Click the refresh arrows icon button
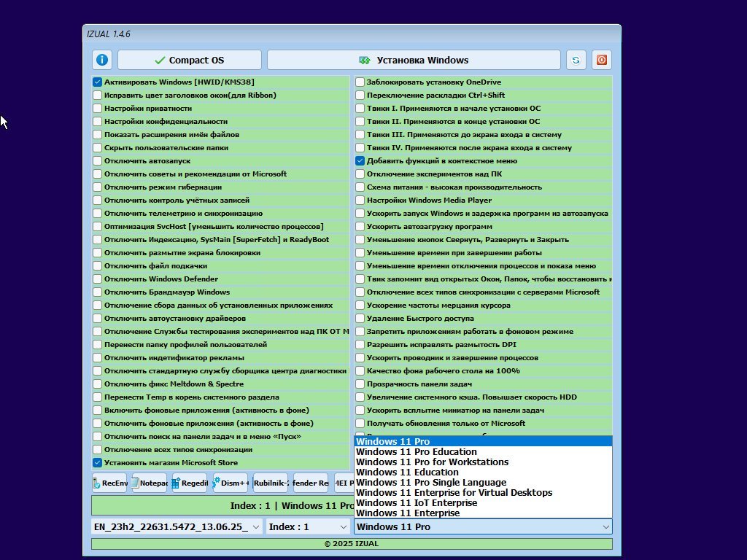The image size is (747, 560). [x=576, y=60]
